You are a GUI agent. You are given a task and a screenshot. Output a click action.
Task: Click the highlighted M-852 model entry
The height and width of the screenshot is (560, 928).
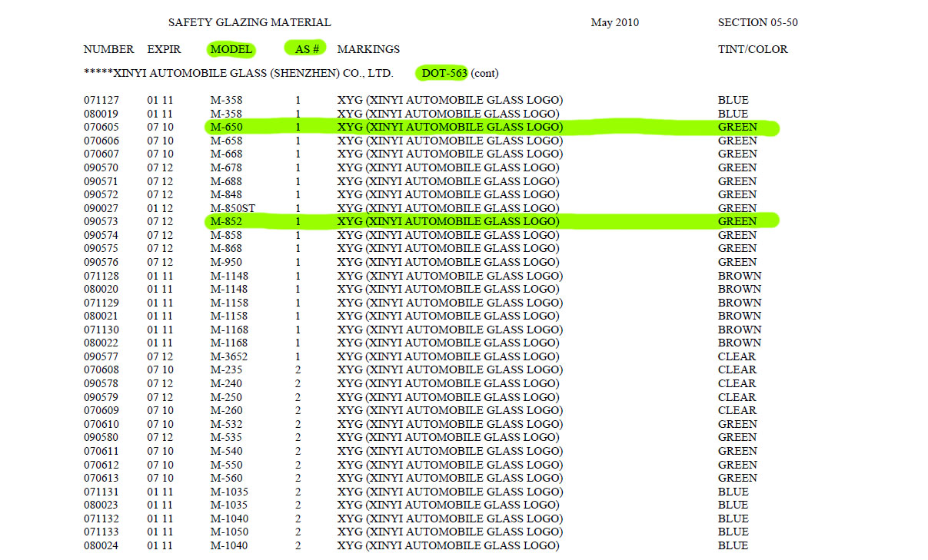(x=226, y=222)
